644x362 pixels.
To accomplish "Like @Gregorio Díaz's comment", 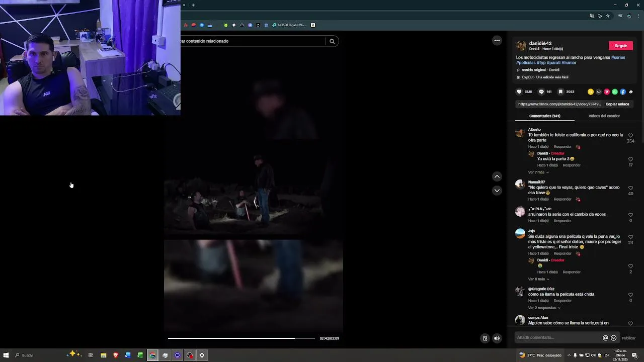I will coord(630,295).
